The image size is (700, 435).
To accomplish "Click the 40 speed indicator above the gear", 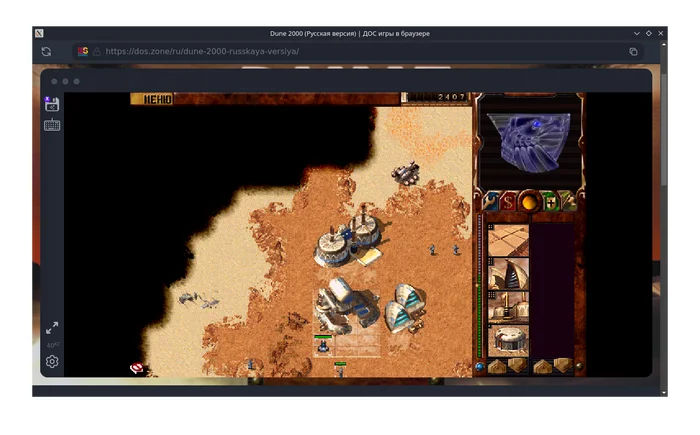I will tap(53, 345).
